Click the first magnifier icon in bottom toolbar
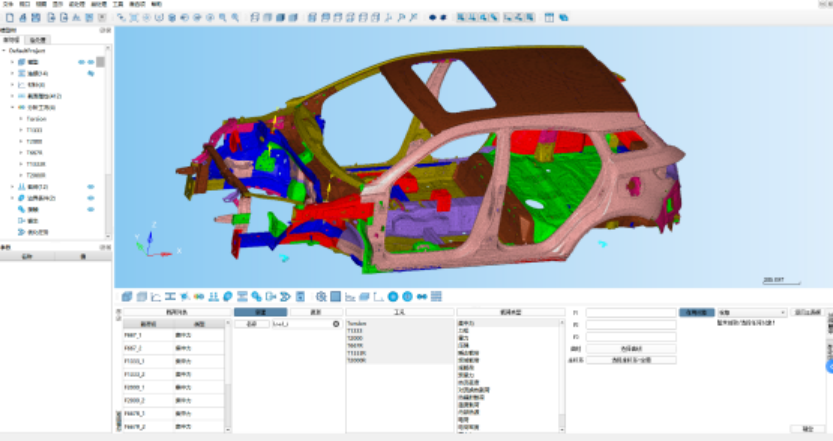Screen dimensions: 833x441 point(320,296)
